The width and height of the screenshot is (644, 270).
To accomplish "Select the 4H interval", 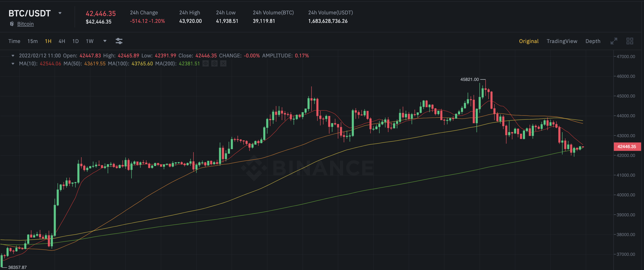I will (x=62, y=41).
